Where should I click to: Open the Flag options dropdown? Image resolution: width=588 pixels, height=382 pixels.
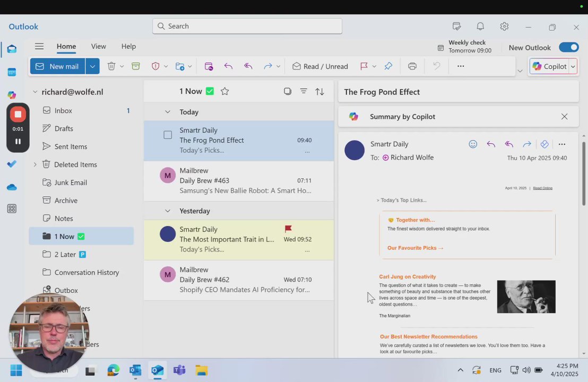(x=374, y=67)
